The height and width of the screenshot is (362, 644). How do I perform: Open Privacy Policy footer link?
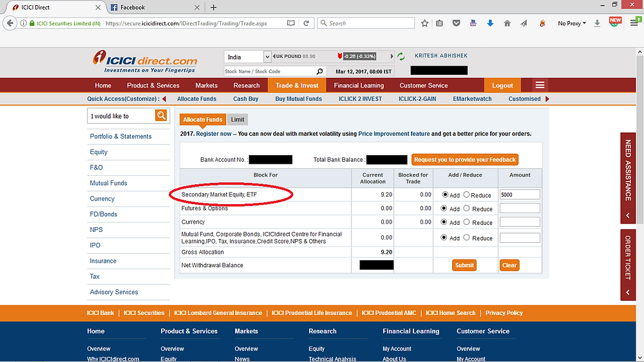[504, 312]
